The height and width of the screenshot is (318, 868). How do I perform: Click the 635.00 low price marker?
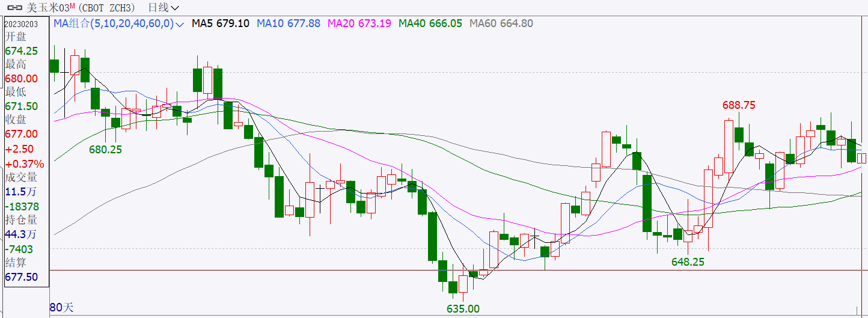(463, 308)
